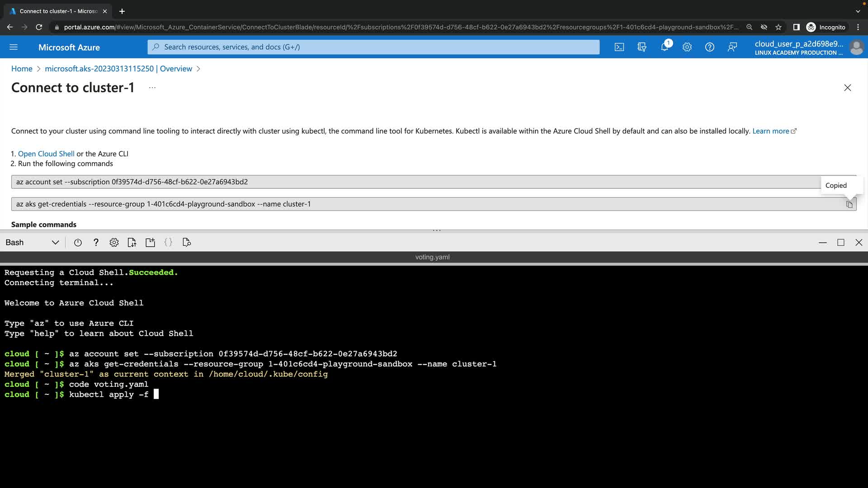
Task: Open ellipsis menu next to Connect to cluster-1
Action: [152, 88]
